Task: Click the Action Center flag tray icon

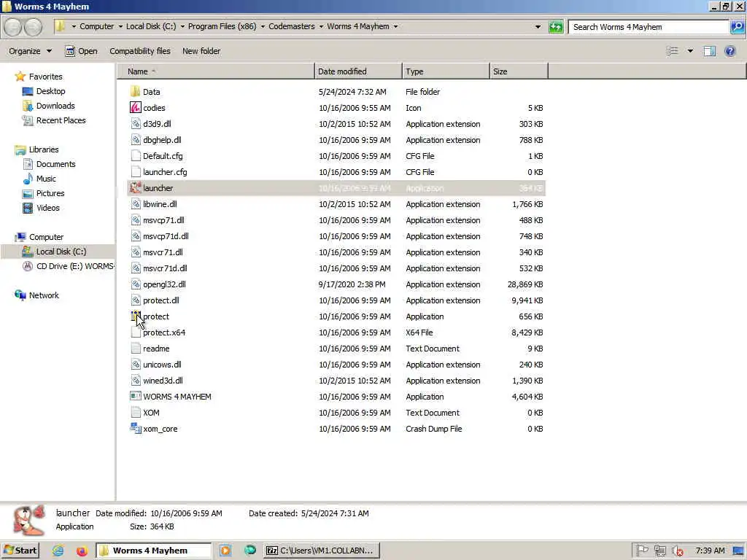Action: point(642,551)
